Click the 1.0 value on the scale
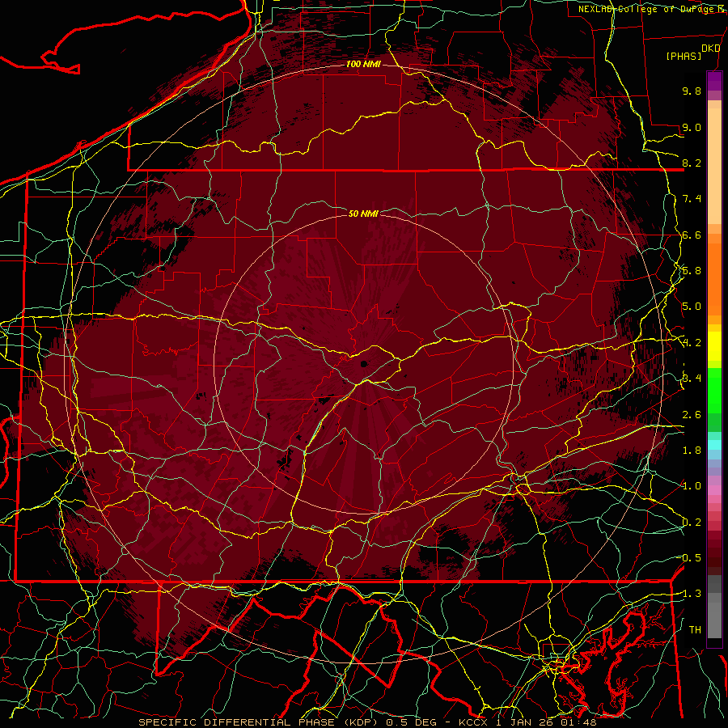 pos(692,486)
